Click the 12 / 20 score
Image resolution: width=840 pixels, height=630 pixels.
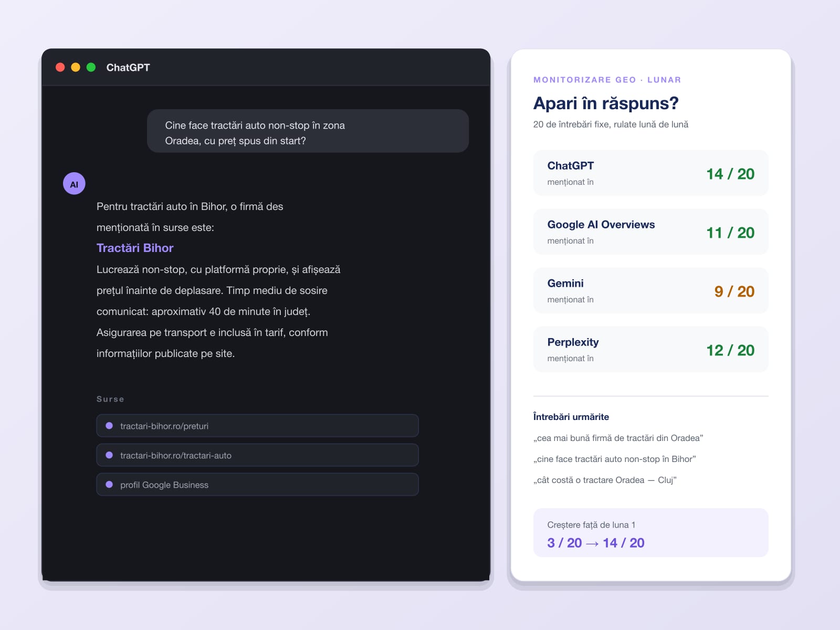730,350
